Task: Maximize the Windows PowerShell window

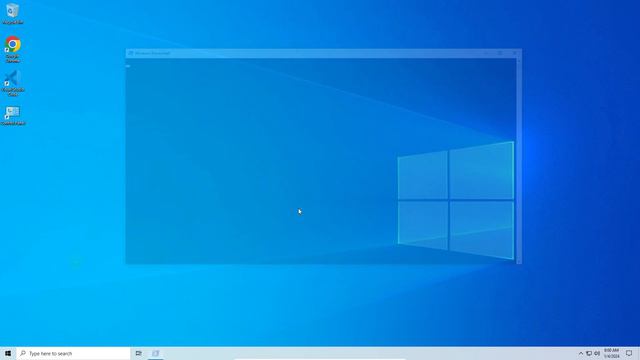Action: coord(500,53)
